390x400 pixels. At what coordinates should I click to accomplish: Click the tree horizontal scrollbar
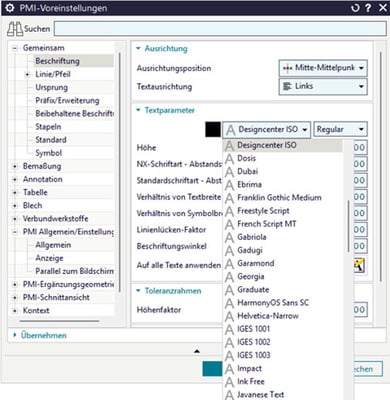tap(59, 321)
